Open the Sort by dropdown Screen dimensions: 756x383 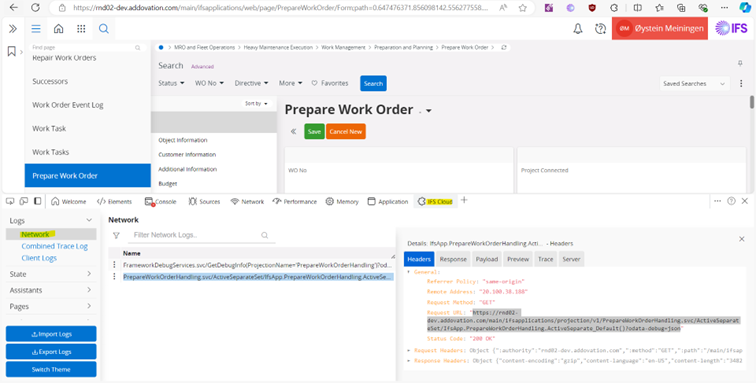(256, 103)
